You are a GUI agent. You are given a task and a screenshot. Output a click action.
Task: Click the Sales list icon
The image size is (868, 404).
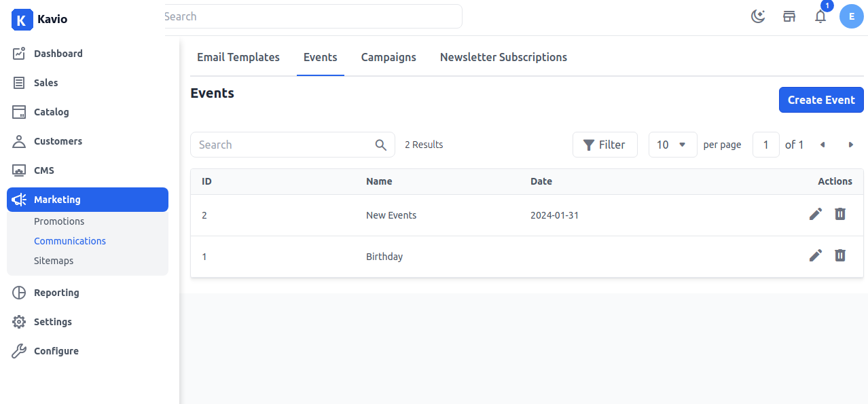[19, 83]
